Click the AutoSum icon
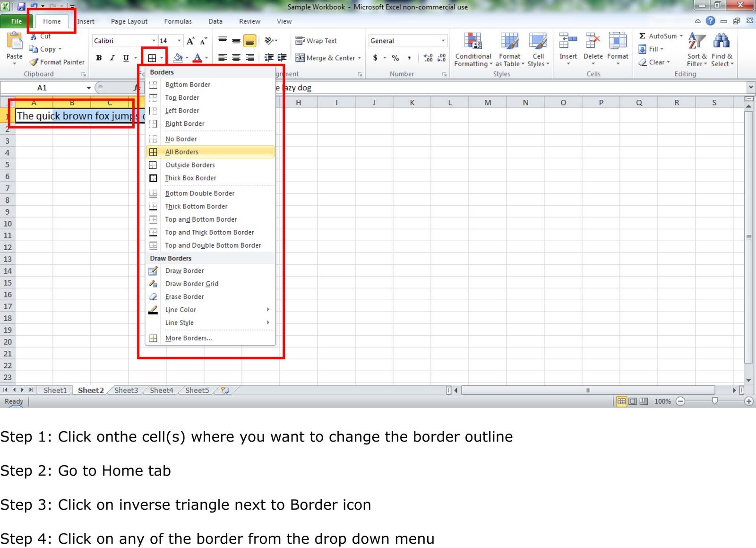Screen dimensions: 756x548 (643, 35)
